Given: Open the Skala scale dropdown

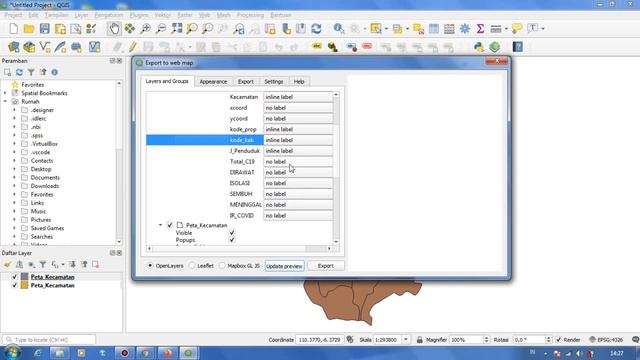Looking at the screenshot, I should point(406,340).
